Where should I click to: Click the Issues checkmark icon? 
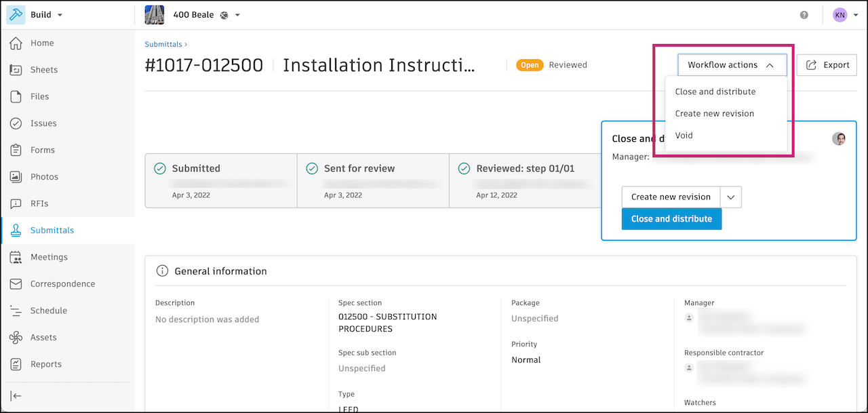pos(16,123)
